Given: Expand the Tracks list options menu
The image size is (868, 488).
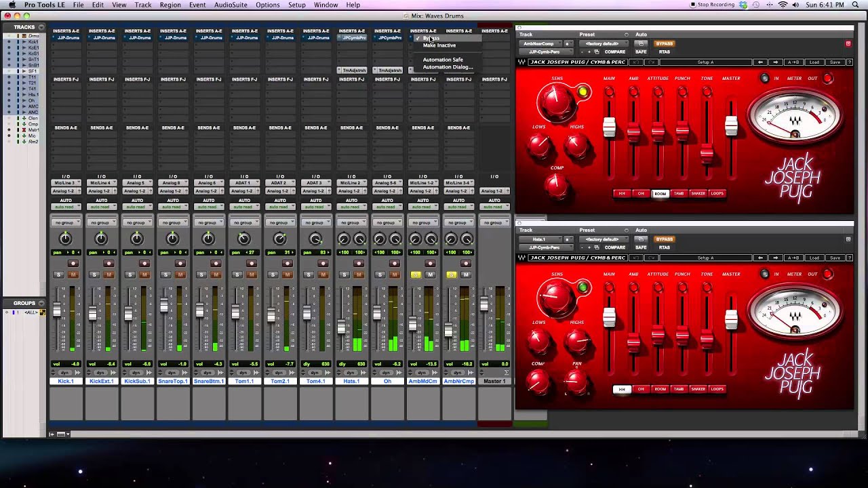Looking at the screenshot, I should [x=41, y=27].
